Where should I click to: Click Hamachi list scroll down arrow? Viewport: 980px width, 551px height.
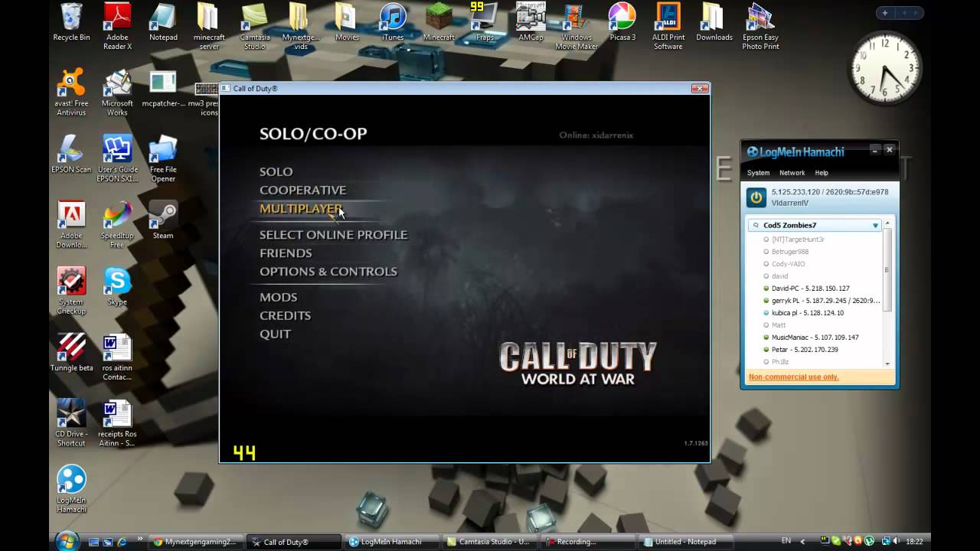click(887, 364)
